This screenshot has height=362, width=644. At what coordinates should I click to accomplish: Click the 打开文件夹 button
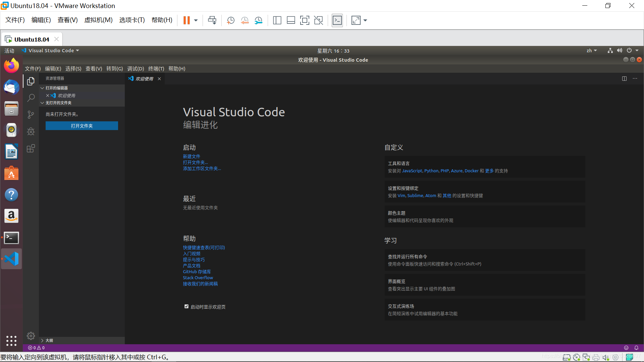[x=82, y=126]
